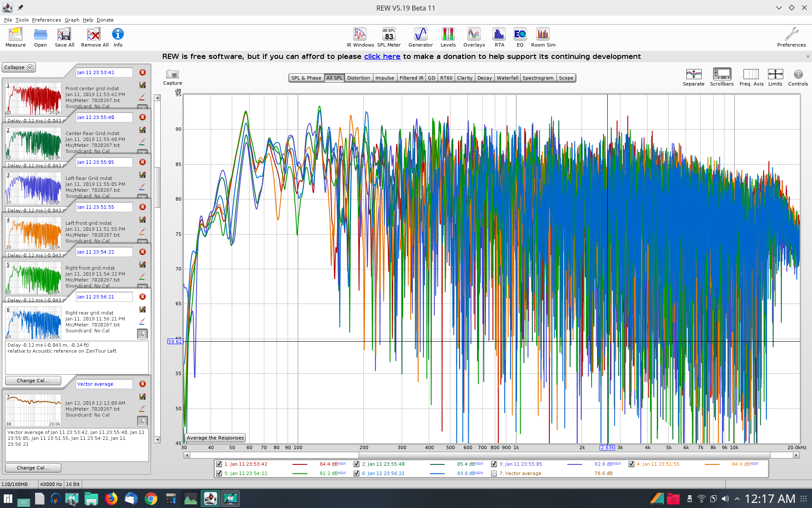812x508 pixels.
Task: Toggle checkbox for trace 3: Jan 11 23:55:05
Action: click(x=494, y=464)
